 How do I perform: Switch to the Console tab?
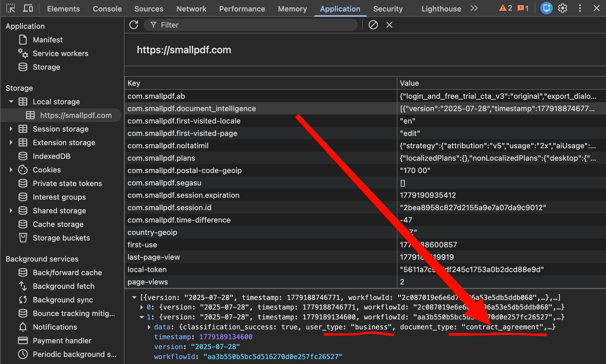point(107,9)
